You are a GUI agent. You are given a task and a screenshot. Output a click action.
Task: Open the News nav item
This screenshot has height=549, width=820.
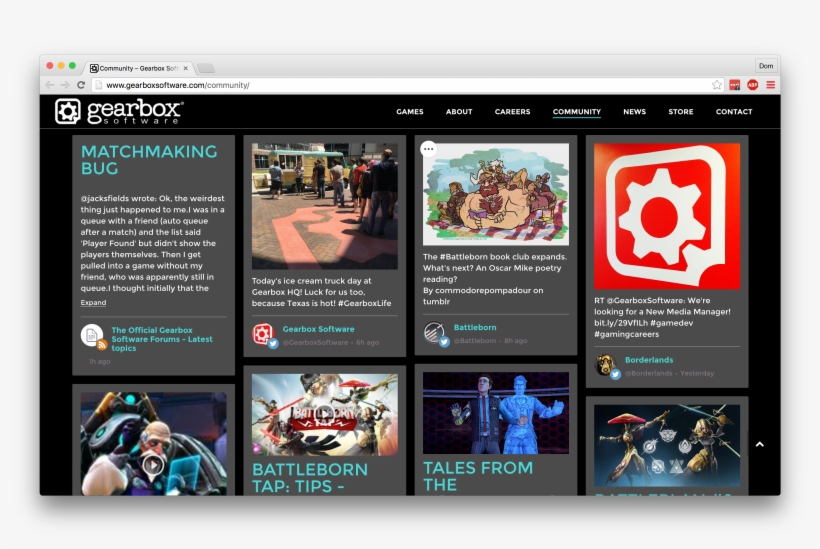(x=634, y=111)
